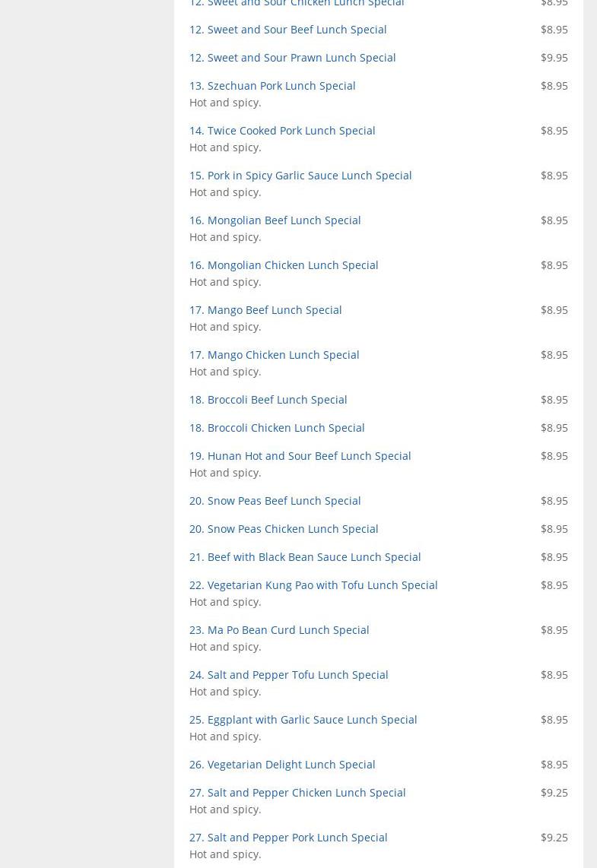597x868 pixels.
Task: Click Vegetarian Delight Lunch Special
Action: click(x=282, y=765)
